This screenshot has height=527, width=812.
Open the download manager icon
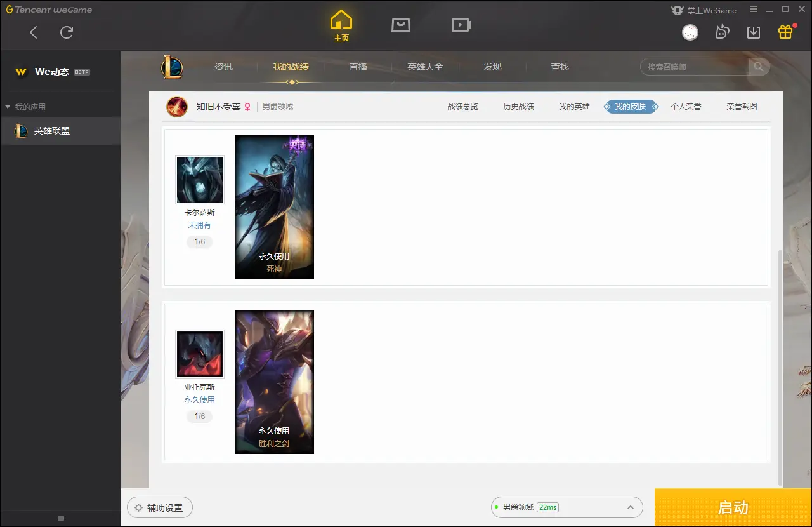coord(754,32)
